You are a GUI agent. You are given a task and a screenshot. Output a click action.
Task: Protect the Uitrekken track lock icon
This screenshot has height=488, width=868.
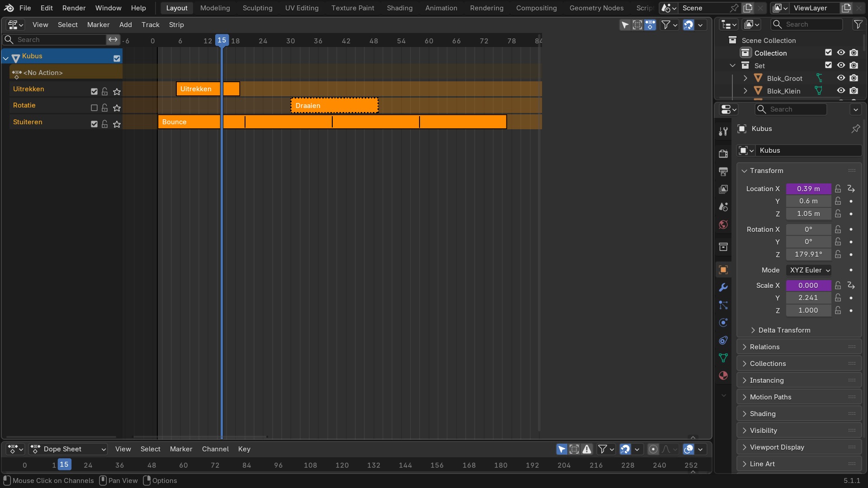[105, 91]
